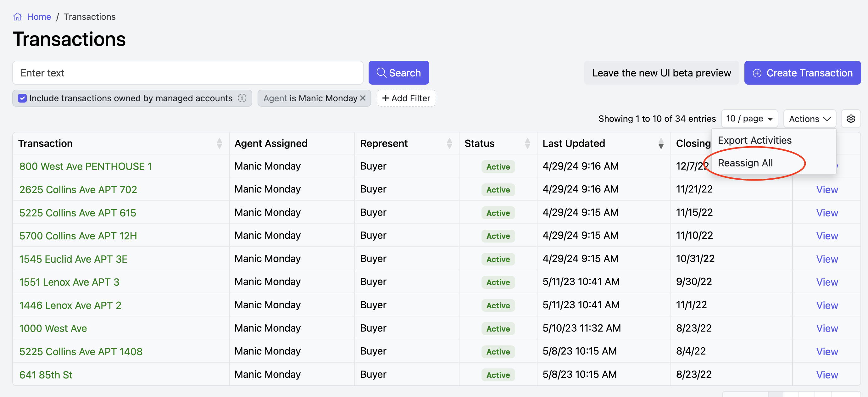
Task: Open the 10 / page size dropdown
Action: pyautogui.click(x=749, y=119)
